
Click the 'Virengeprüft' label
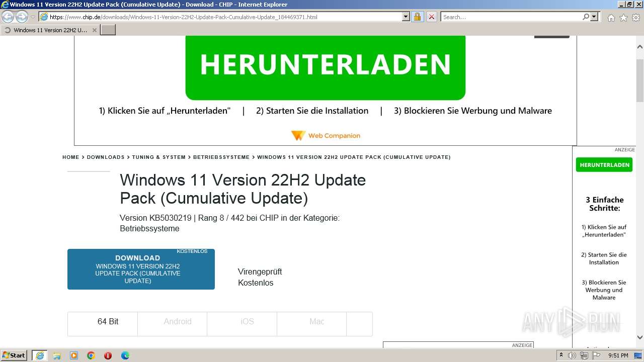click(x=260, y=271)
